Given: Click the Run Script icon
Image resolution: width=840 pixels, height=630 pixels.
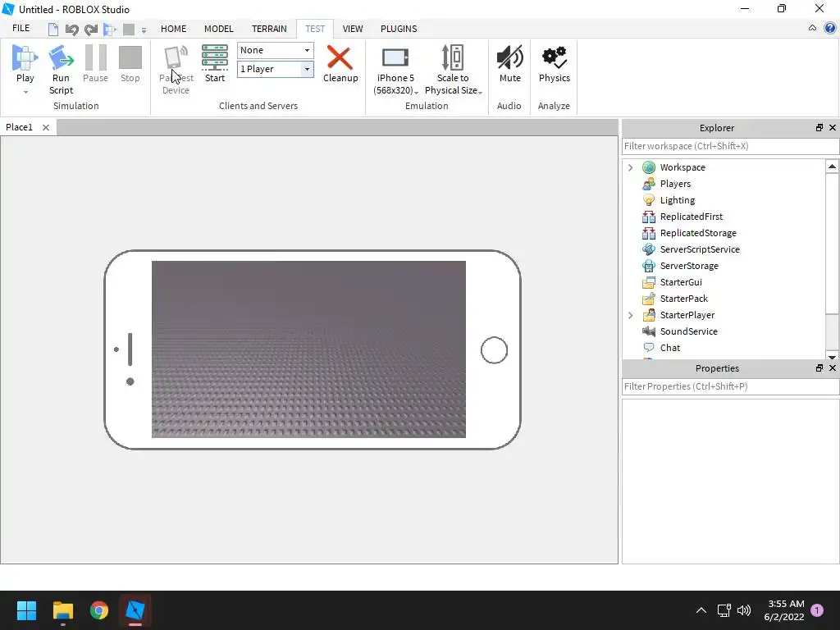Looking at the screenshot, I should click(61, 58).
